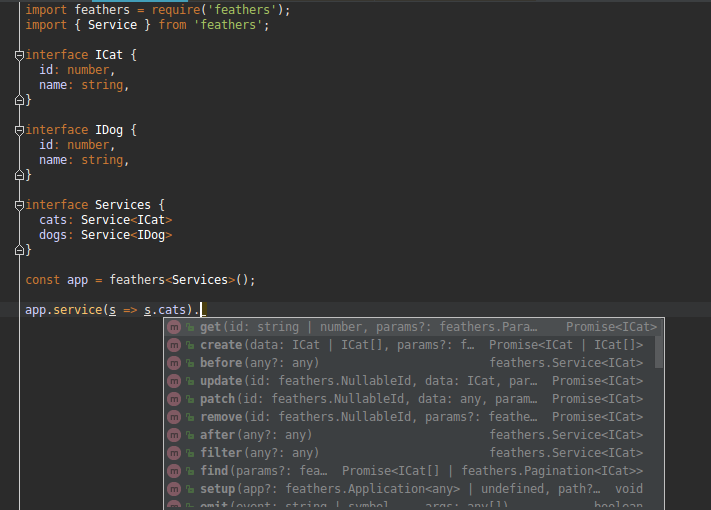711x510 pixels.
Task: Choose the before method suggestion
Action: pyautogui.click(x=409, y=363)
